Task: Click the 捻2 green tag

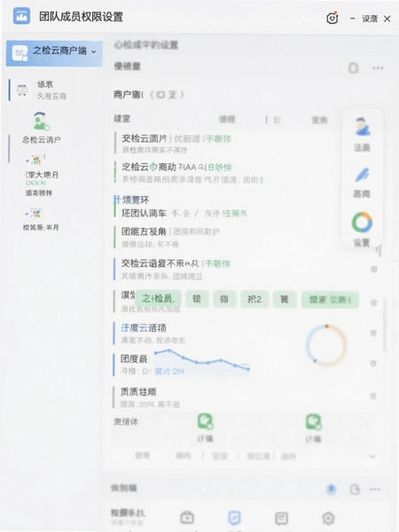Action: point(254,300)
